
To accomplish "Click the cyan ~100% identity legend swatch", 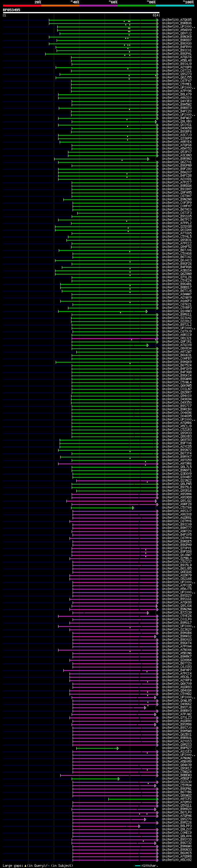I will [x=175, y=6].
